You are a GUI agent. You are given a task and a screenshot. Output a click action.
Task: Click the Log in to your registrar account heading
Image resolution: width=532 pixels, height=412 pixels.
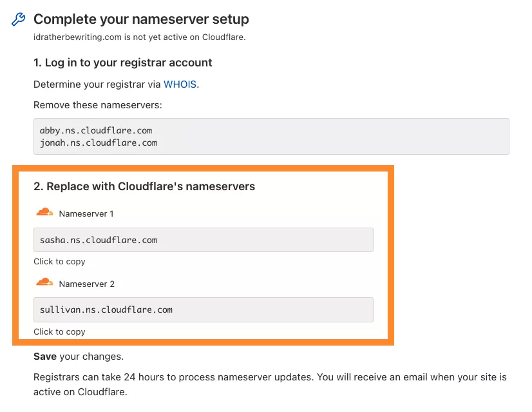[x=122, y=63]
